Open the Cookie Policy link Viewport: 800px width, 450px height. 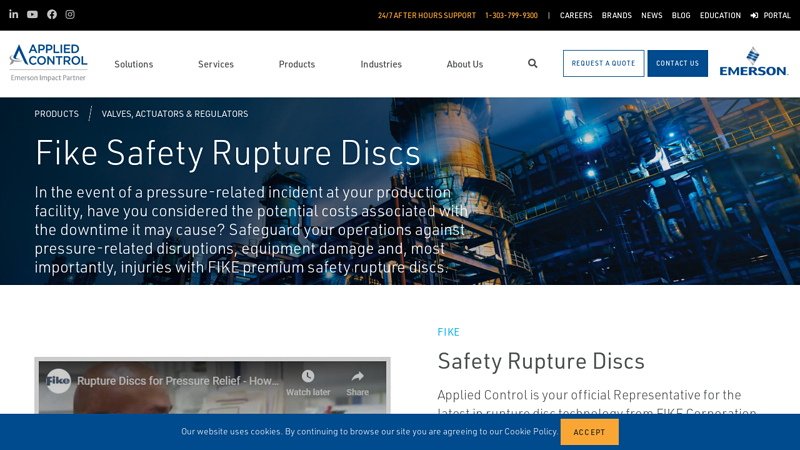click(530, 432)
